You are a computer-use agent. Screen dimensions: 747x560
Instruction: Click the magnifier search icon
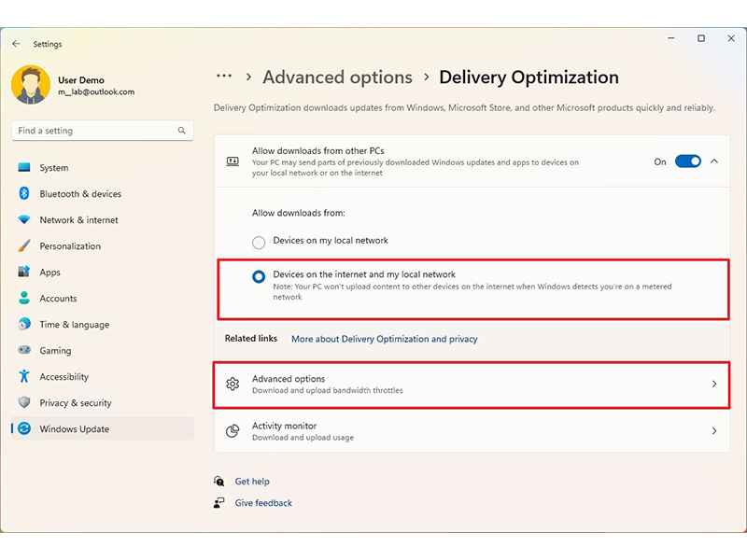181,131
